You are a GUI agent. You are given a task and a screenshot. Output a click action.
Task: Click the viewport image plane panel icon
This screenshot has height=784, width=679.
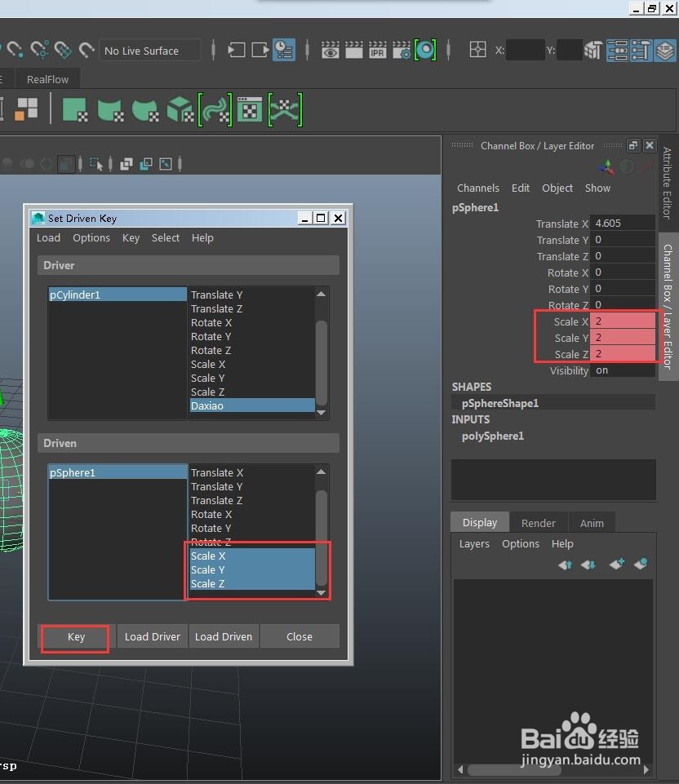(x=166, y=163)
